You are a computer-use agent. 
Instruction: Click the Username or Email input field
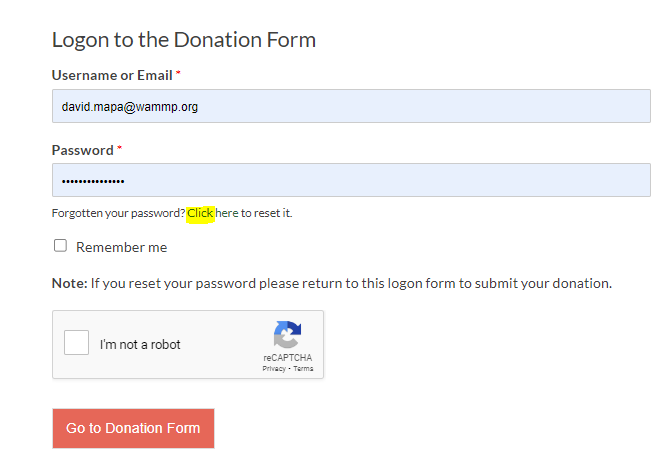(351, 106)
